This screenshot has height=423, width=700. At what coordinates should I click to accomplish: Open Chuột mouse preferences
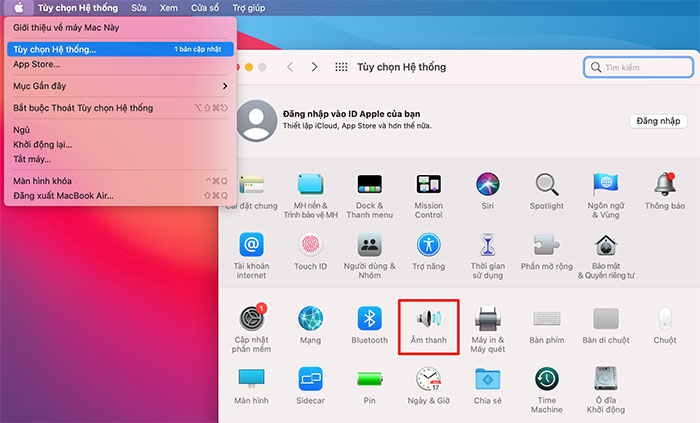665,325
